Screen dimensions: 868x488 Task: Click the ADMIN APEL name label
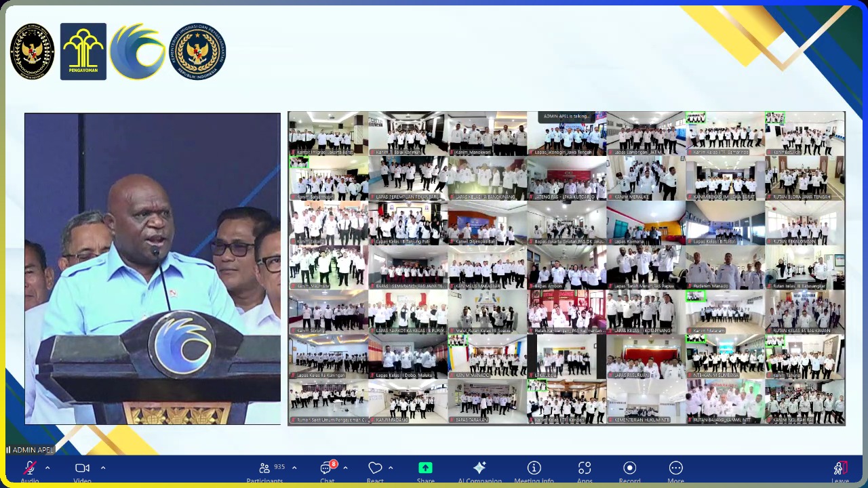[x=33, y=450]
